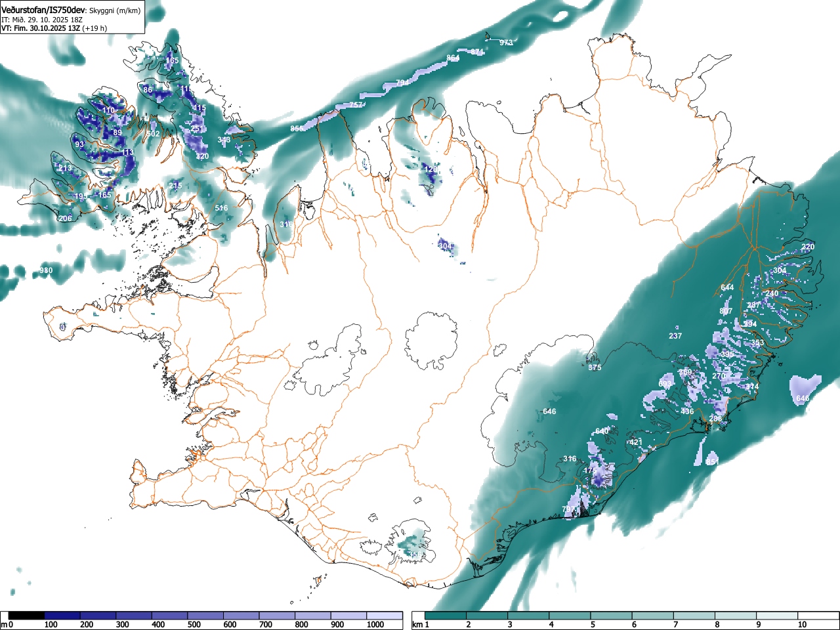
Task: Click the 500–600 m legend swatch
Action: (x=205, y=616)
